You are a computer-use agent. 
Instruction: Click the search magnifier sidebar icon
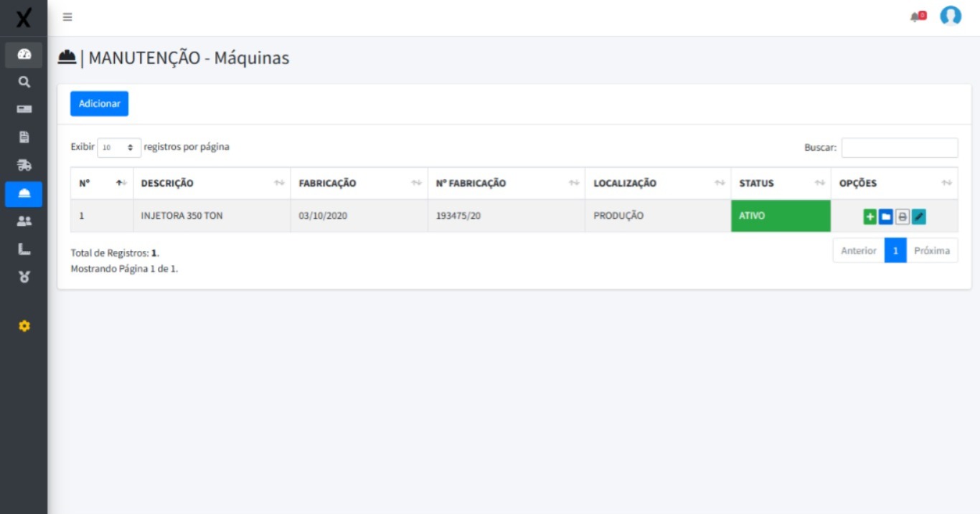tap(24, 82)
